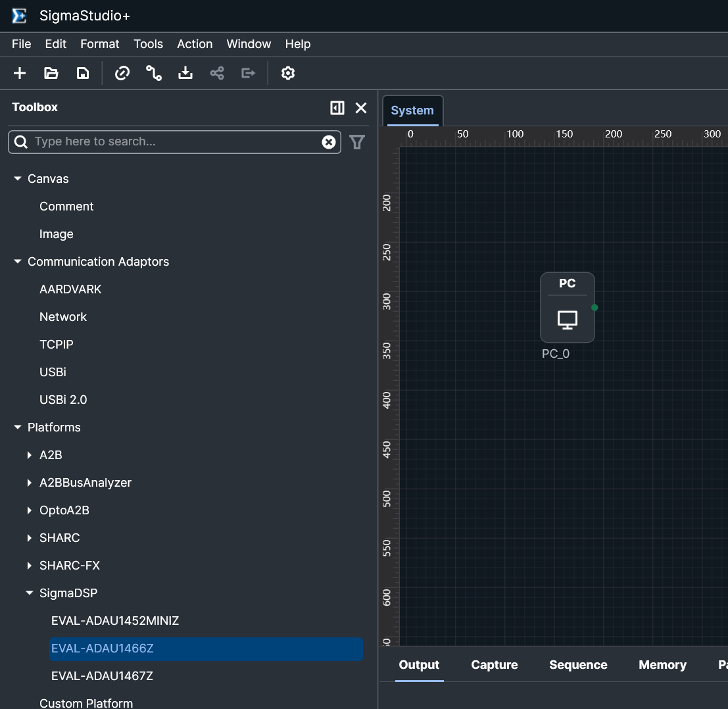728x709 pixels.
Task: Expand the SHARC-FX node
Action: pyautogui.click(x=29, y=566)
